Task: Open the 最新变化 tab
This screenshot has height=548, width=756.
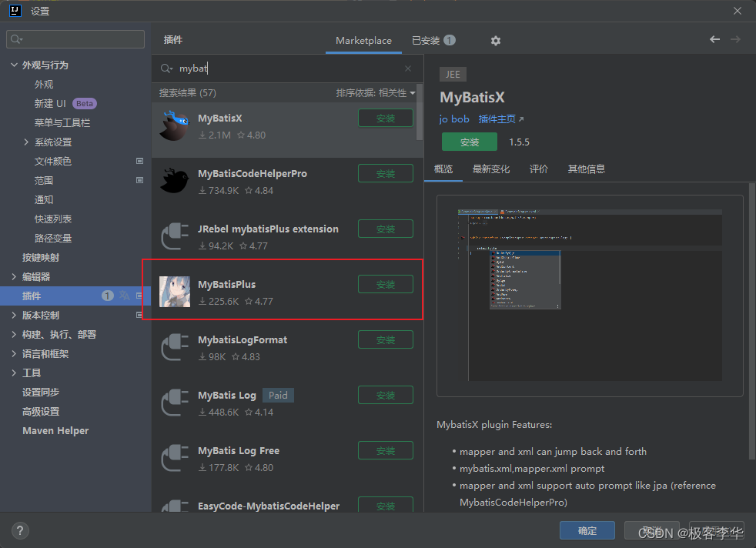Action: click(x=491, y=169)
